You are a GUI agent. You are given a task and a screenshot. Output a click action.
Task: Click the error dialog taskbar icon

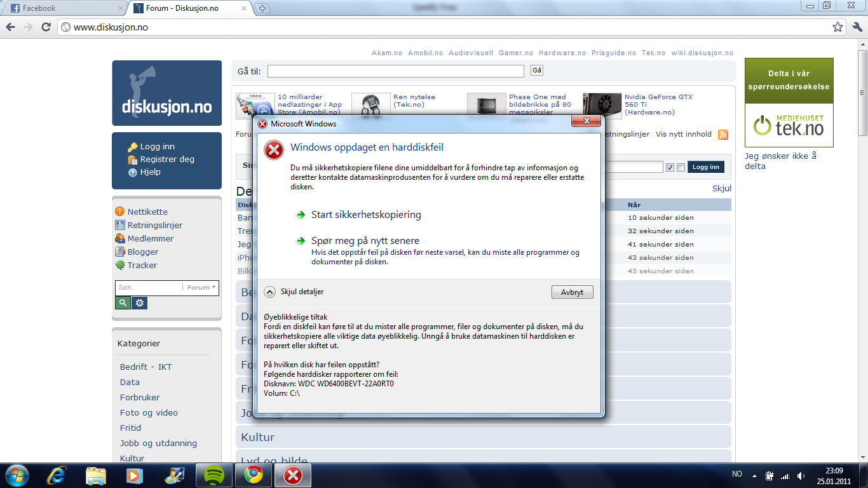(293, 475)
